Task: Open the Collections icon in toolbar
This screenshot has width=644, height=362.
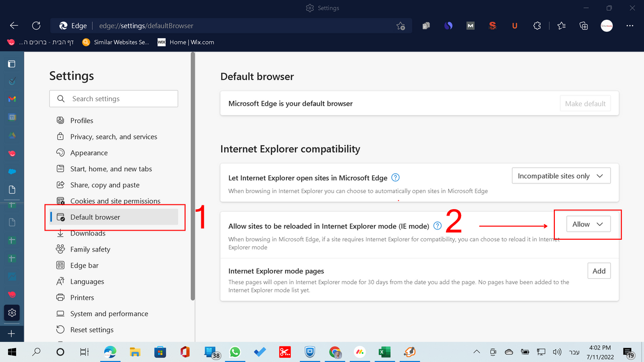Action: tap(584, 25)
